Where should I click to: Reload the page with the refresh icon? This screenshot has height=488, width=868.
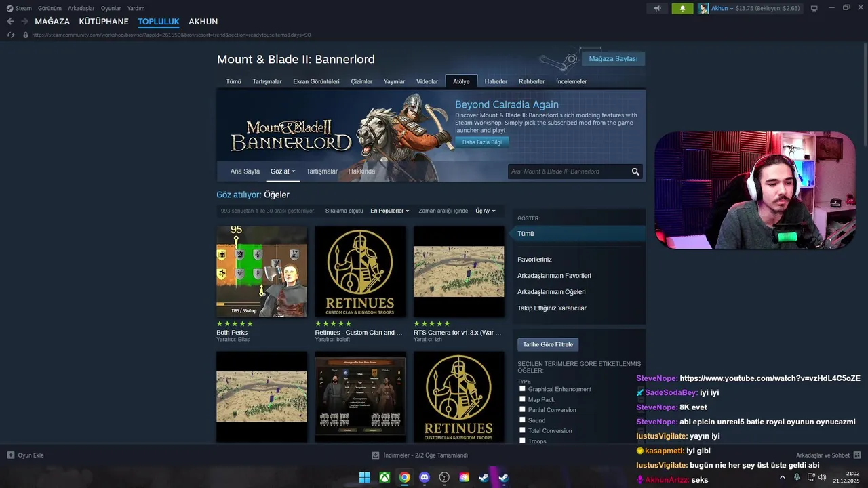[11, 35]
